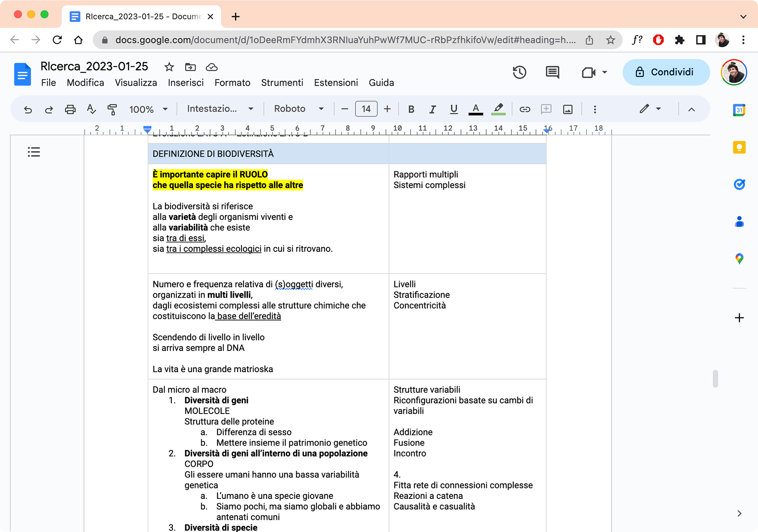Choose text color with underlined A
Image resolution: width=758 pixels, height=532 pixels.
tap(476, 109)
